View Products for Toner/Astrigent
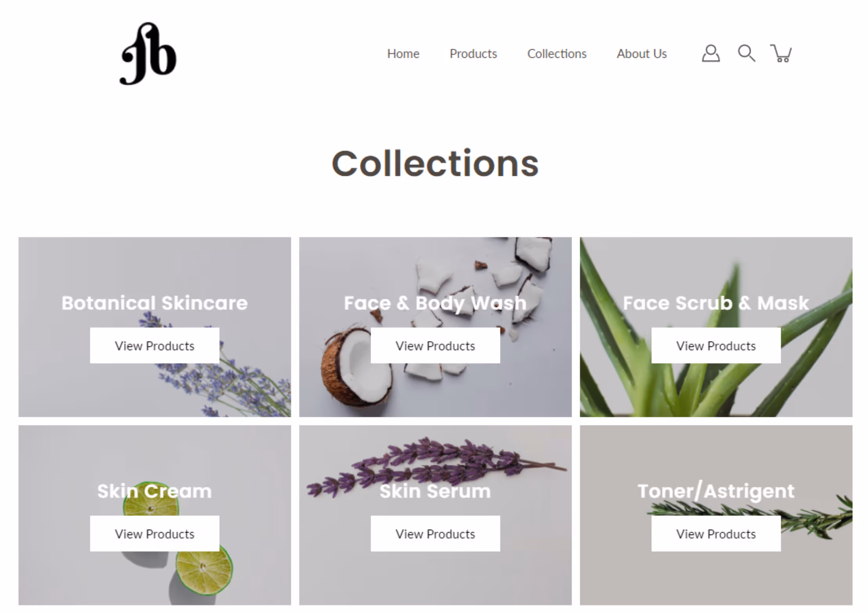Image resolution: width=868 pixels, height=613 pixels. [716, 534]
